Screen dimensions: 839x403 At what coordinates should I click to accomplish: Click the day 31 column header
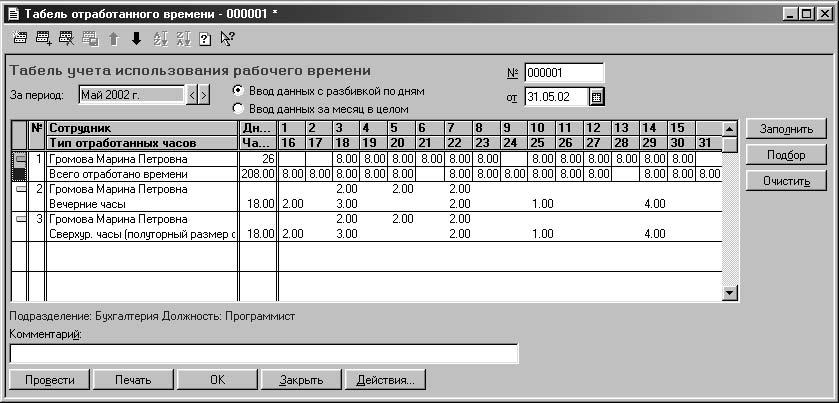point(708,143)
